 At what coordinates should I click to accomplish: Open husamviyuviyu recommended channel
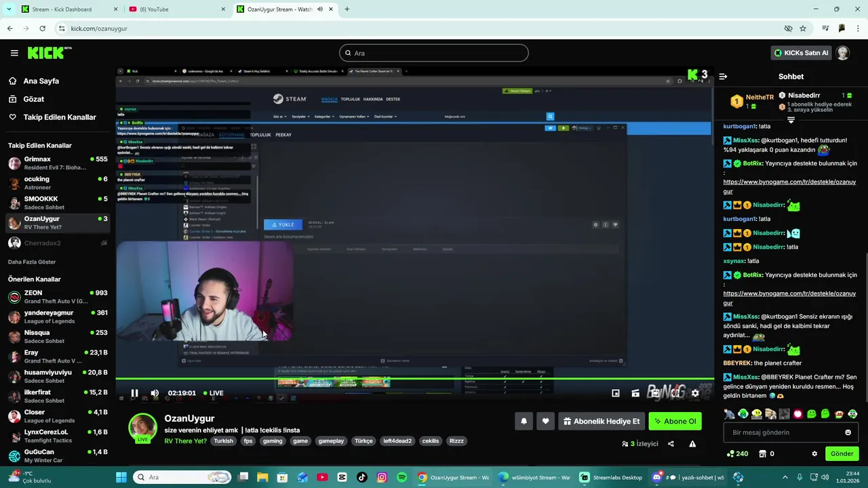tap(58, 376)
